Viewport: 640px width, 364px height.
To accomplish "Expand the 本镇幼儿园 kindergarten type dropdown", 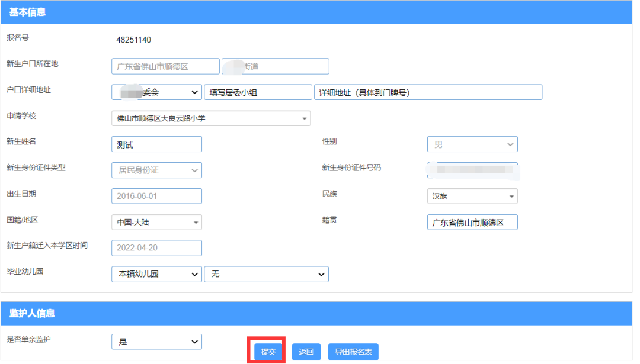I will 156,274.
